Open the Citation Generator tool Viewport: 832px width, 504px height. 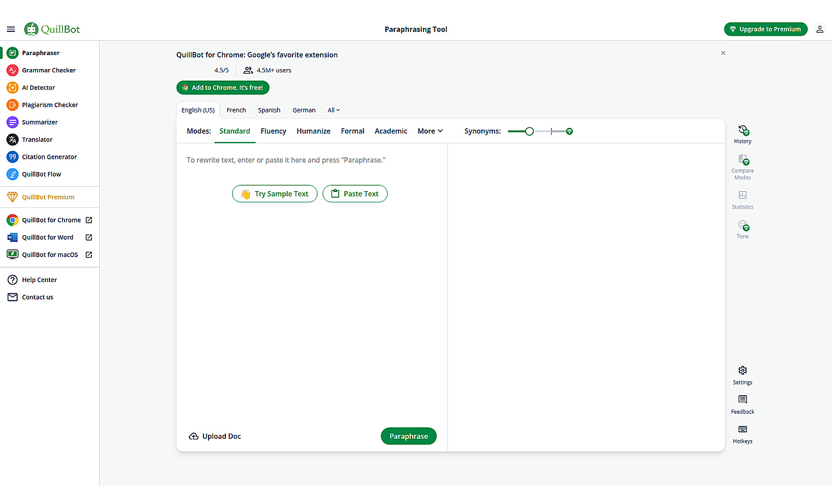point(49,157)
